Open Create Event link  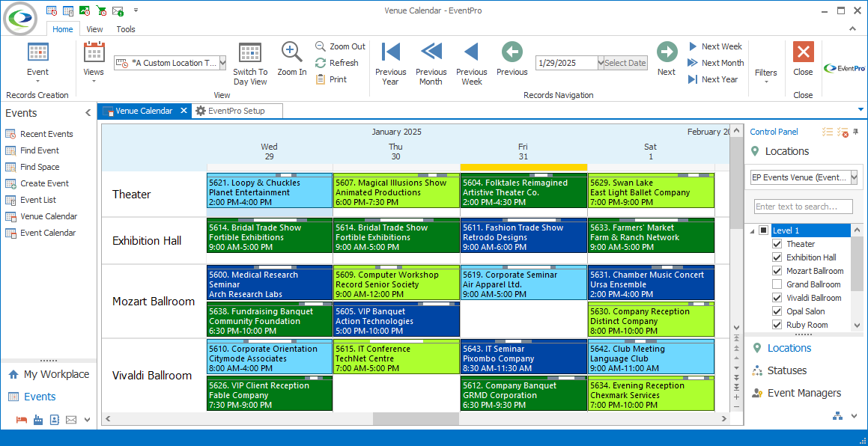click(x=45, y=183)
